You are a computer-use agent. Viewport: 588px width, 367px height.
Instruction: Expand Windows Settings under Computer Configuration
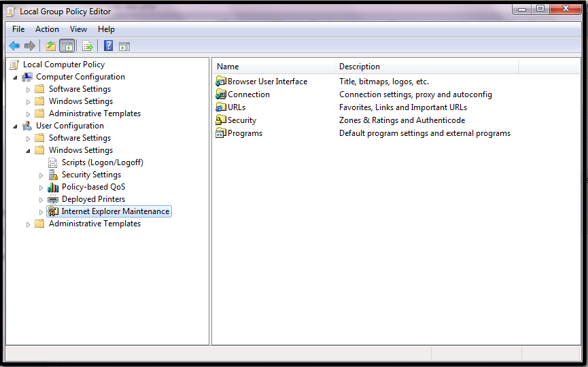pos(28,102)
